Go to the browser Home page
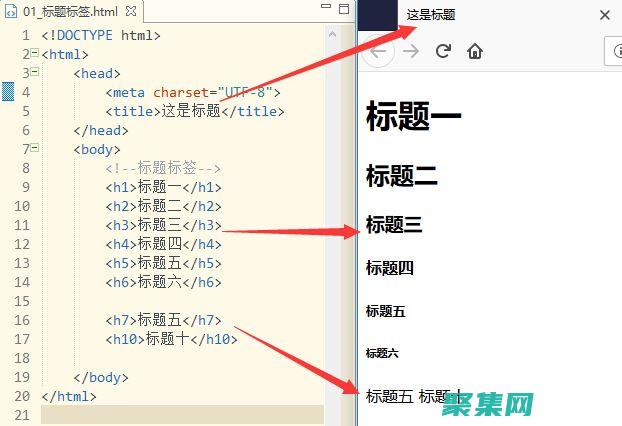 [x=475, y=52]
